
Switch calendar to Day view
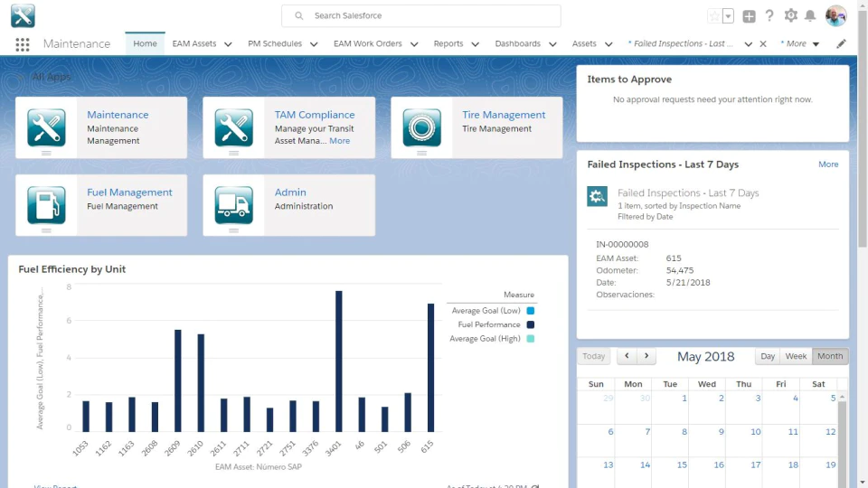[768, 356]
